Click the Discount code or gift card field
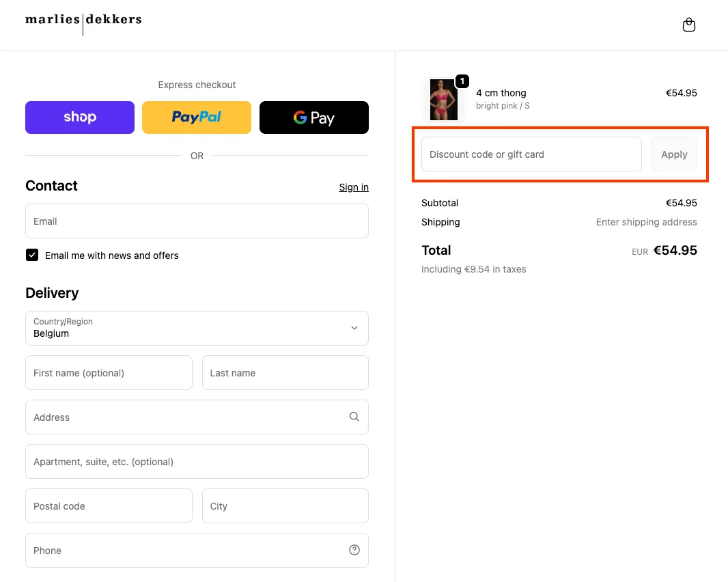Viewport: 728px width, 582px height. pos(531,154)
